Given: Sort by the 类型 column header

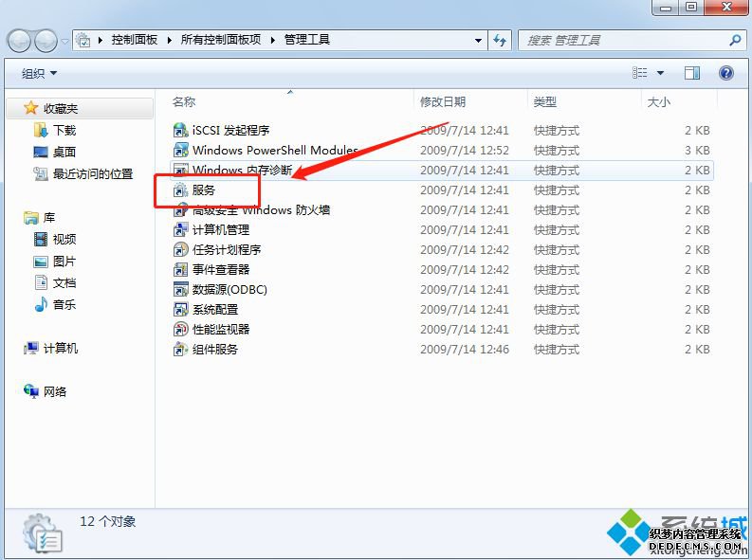Looking at the screenshot, I should [545, 101].
